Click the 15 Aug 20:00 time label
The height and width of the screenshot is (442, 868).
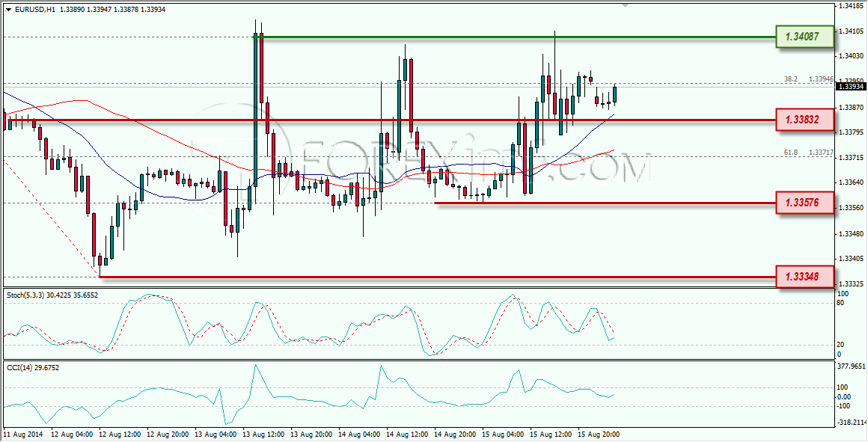coord(597,434)
